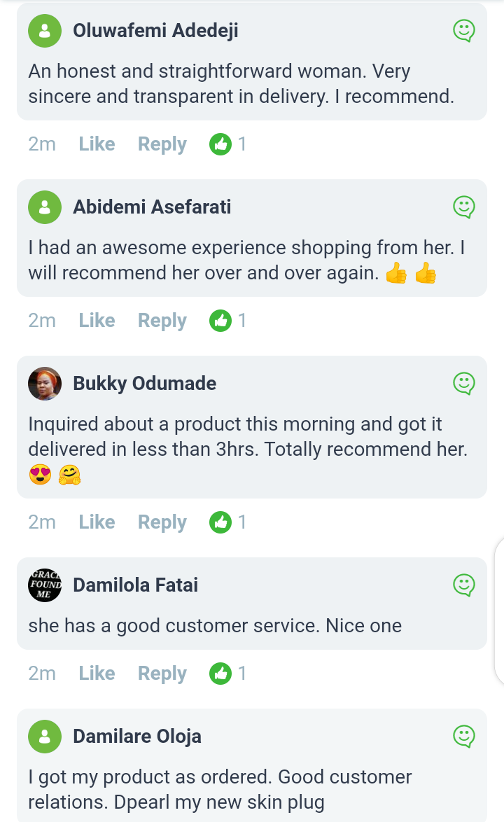The height and width of the screenshot is (822, 504).
Task: Like Oluwafemi Adedeji's comment
Action: (x=97, y=144)
